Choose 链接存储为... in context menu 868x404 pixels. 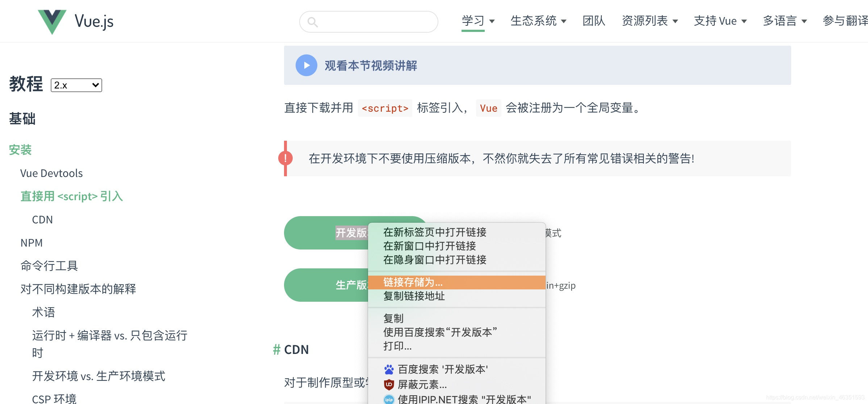[457, 282]
